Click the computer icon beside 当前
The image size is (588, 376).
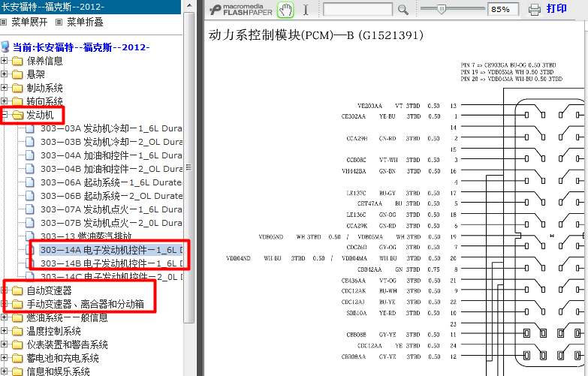5,47
